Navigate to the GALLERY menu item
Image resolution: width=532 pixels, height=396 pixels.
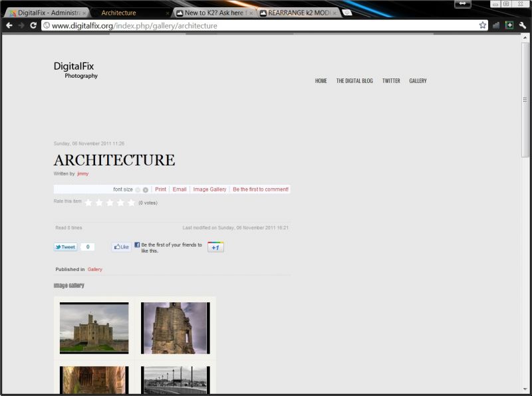coord(418,80)
